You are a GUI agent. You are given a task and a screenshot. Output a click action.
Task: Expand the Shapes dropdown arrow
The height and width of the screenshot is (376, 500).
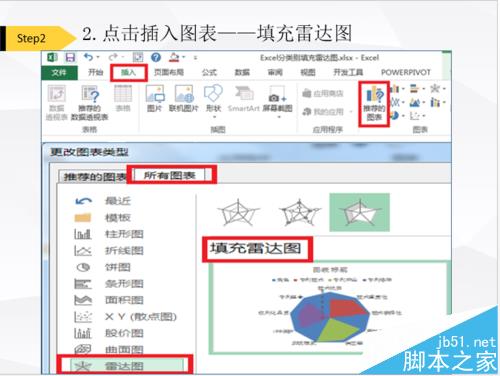pyautogui.click(x=214, y=117)
